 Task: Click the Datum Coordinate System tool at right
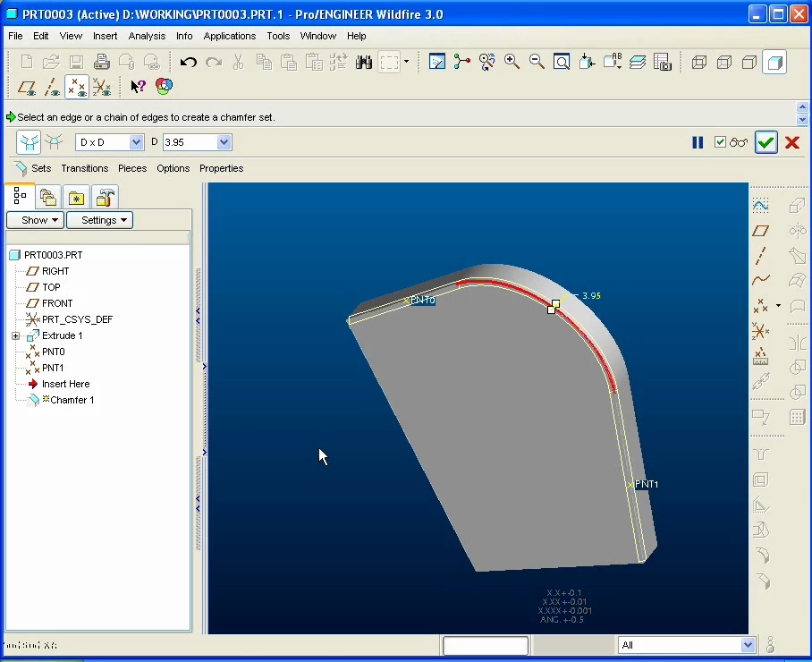pyautogui.click(x=761, y=330)
